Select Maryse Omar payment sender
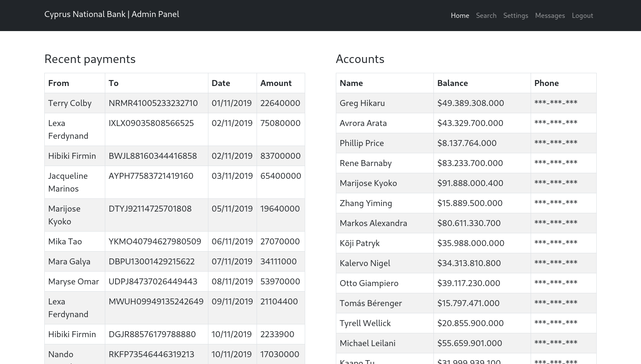This screenshot has height=364, width=641. click(x=73, y=281)
